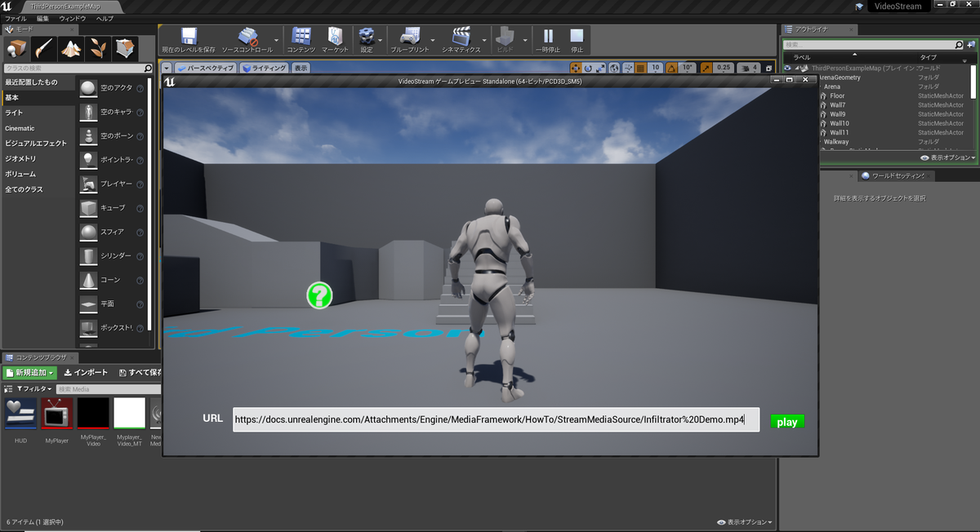This screenshot has width=980, height=532.
Task: Select Empty Character (空のキャラ) in placement list
Action: point(112,112)
